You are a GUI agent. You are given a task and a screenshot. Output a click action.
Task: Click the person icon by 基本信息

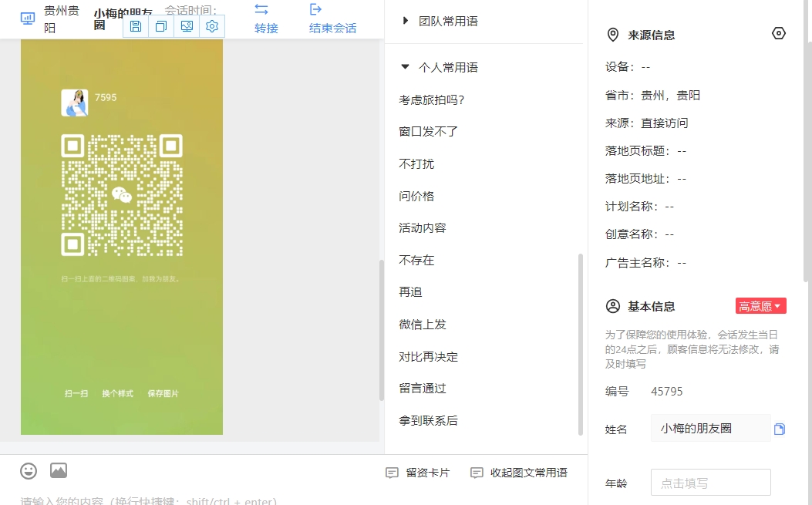click(612, 306)
